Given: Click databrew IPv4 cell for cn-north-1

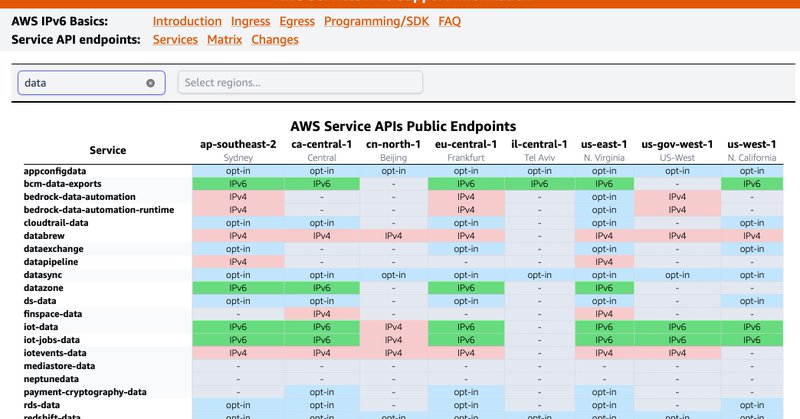Looking at the screenshot, I should [393, 236].
